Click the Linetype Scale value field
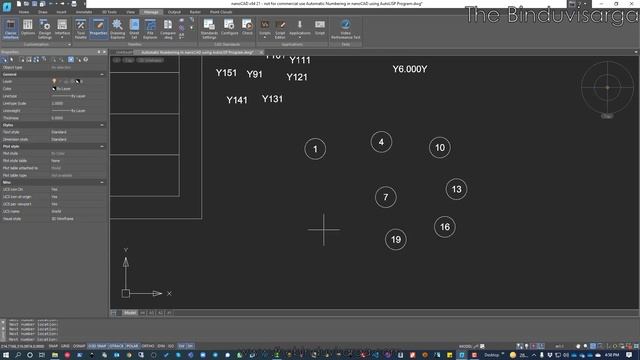The width and height of the screenshot is (640, 360). (78, 103)
